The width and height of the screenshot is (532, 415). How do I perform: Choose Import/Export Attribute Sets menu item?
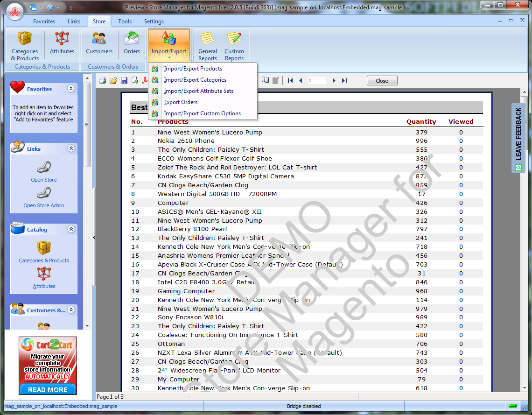coord(203,91)
